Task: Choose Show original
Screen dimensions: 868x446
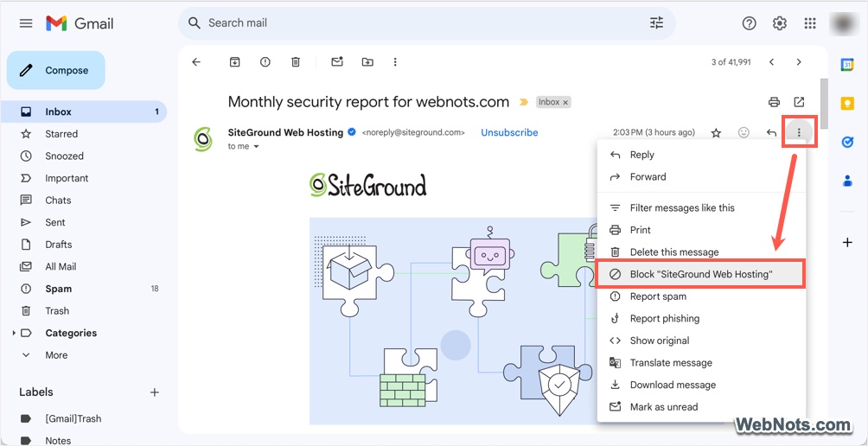Action: coord(701,341)
